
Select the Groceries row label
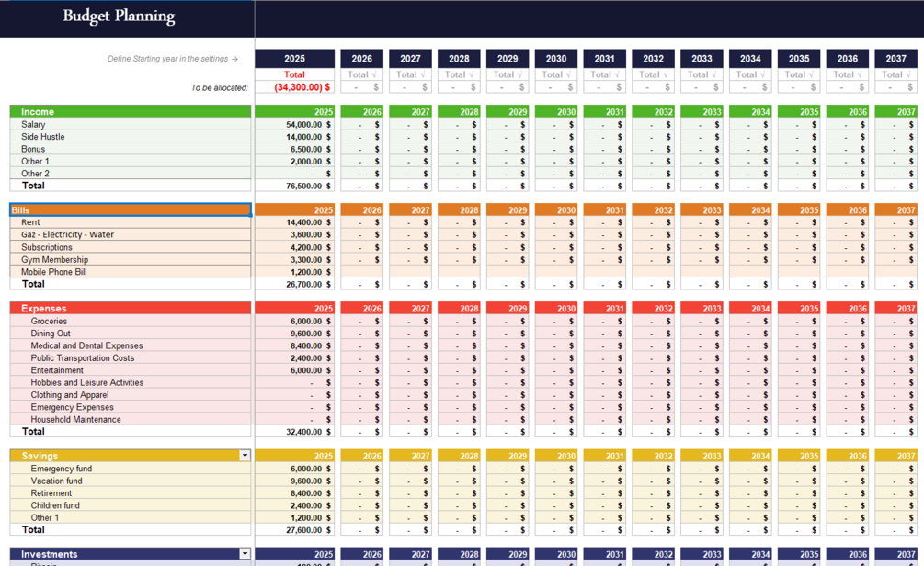pyautogui.click(x=49, y=321)
